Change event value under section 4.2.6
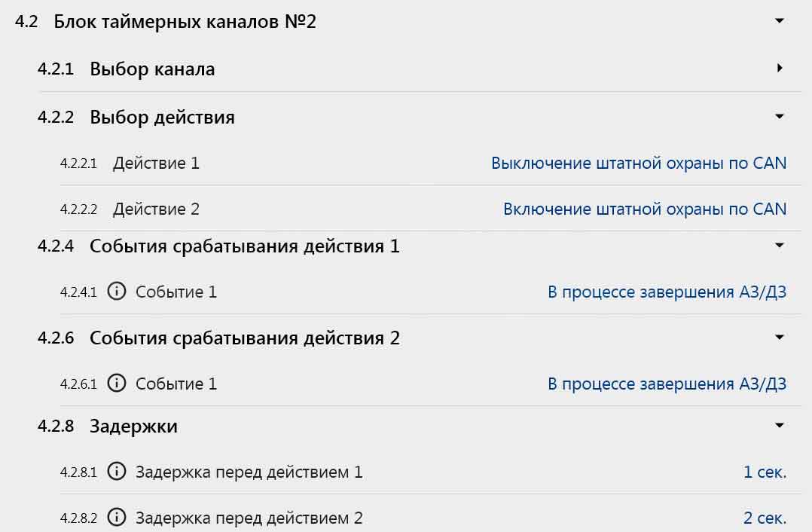812x532 pixels. pos(667,384)
